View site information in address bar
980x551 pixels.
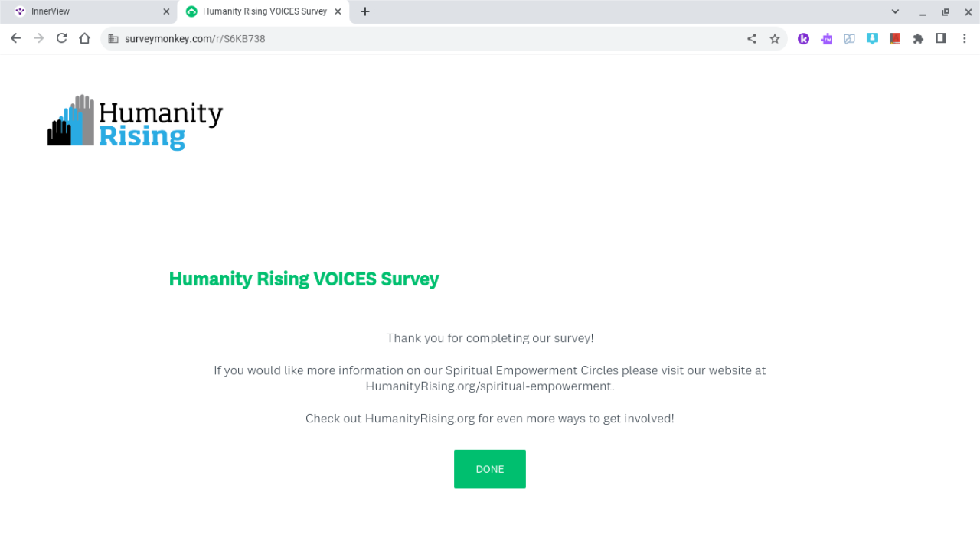point(113,39)
